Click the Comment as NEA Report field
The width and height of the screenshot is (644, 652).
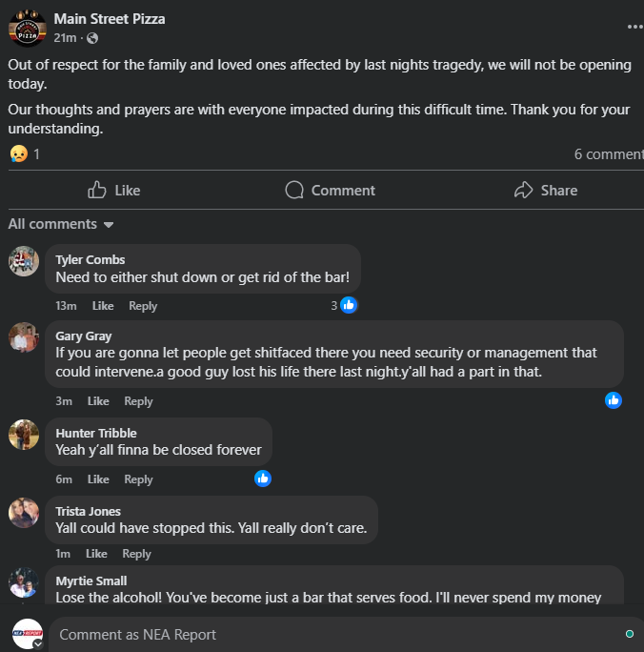333,635
